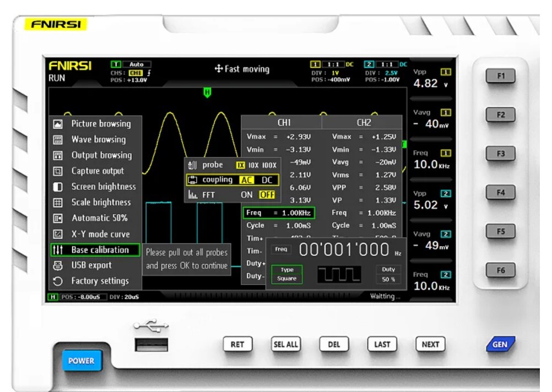Click the USB export icon
The width and height of the screenshot is (552, 392).
point(58,265)
